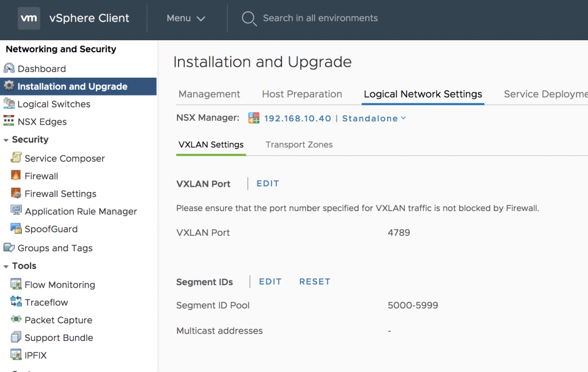Viewport: 588px width, 372px height.
Task: Click the vm logo icon
Action: coord(29,18)
